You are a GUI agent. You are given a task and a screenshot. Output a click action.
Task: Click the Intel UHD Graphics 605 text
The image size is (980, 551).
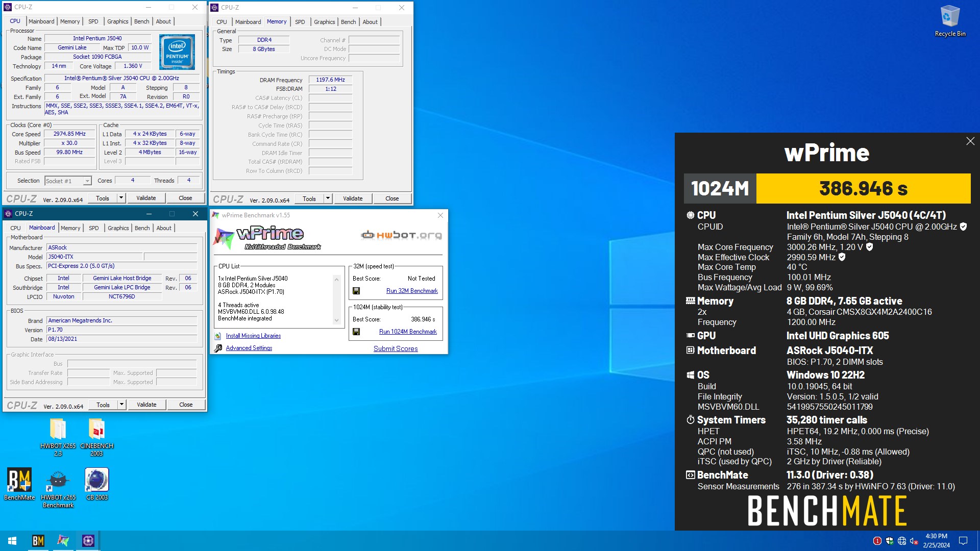(838, 336)
